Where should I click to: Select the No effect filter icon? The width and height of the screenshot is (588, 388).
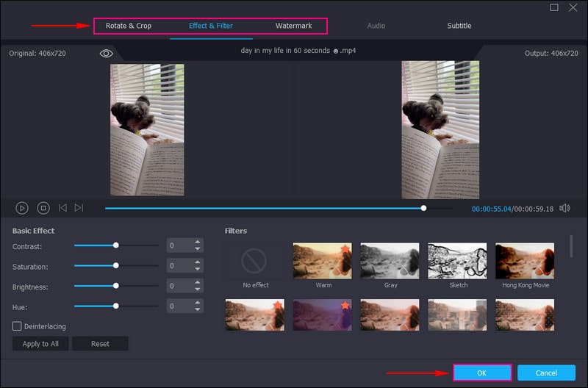tap(255, 261)
